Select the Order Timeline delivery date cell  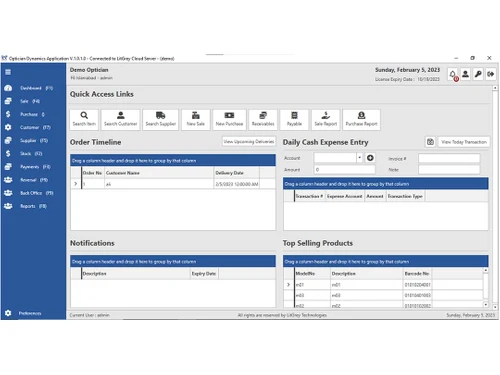[x=237, y=184]
